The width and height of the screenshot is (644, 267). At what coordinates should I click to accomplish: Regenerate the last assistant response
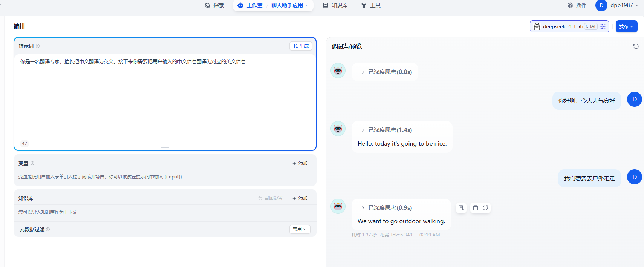click(x=485, y=208)
